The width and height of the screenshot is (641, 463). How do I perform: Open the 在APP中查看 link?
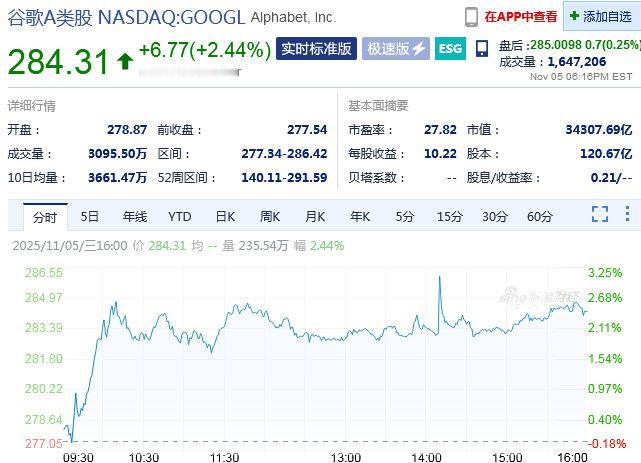tap(521, 17)
